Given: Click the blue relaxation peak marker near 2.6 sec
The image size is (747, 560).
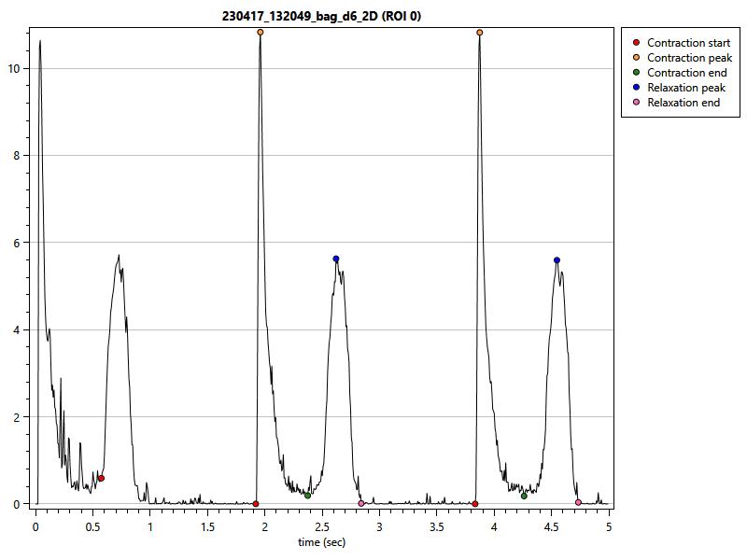Looking at the screenshot, I should 336,259.
